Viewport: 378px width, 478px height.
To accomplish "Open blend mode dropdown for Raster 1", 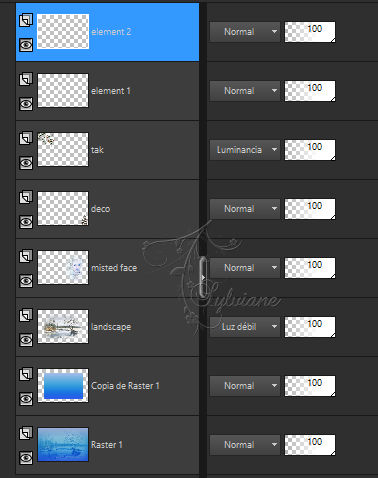I will 245,445.
